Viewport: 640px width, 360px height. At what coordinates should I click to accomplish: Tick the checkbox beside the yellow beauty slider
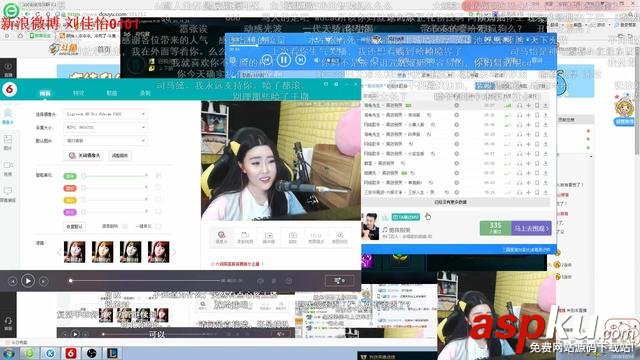[158, 200]
